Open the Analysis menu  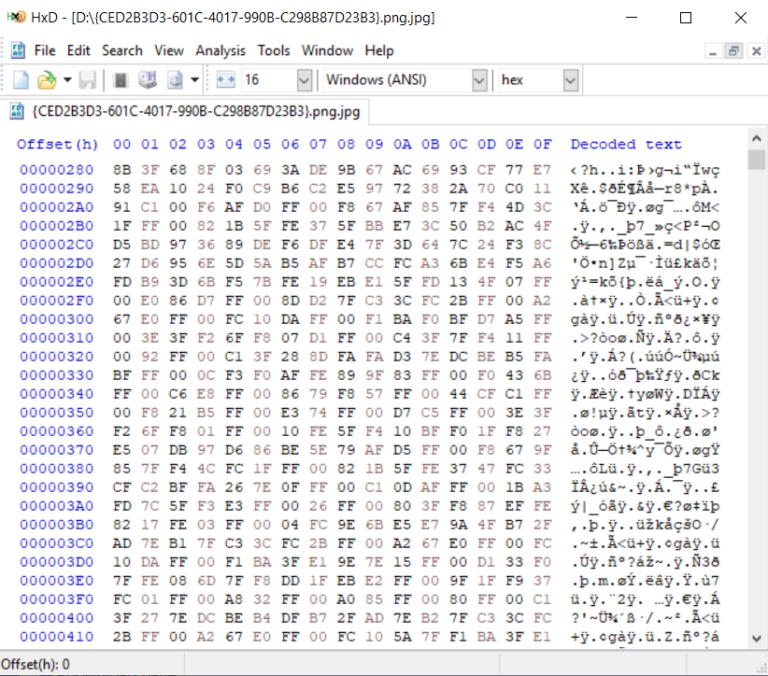click(220, 50)
